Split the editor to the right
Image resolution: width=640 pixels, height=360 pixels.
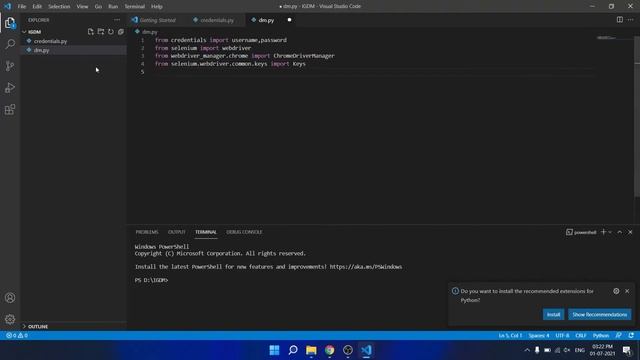click(620, 20)
